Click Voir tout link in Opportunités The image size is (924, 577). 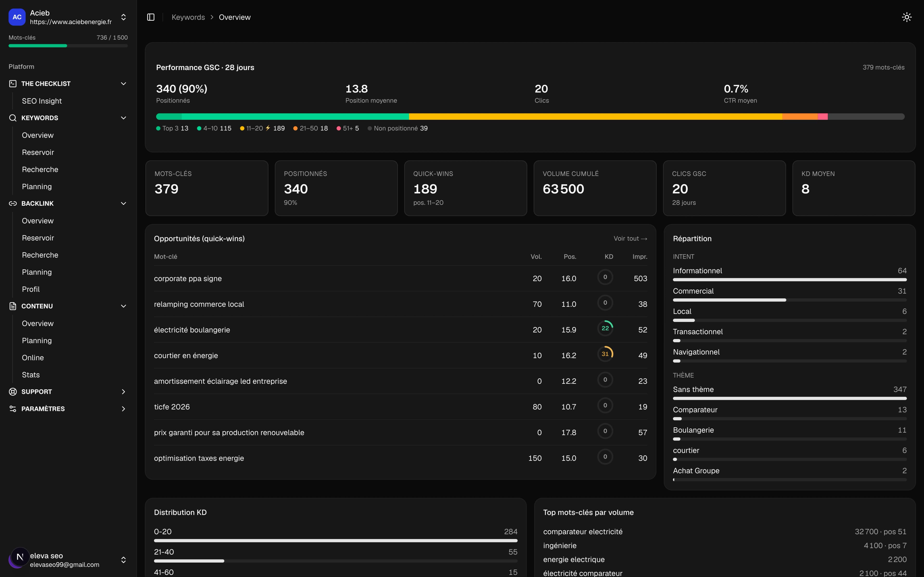tap(630, 238)
